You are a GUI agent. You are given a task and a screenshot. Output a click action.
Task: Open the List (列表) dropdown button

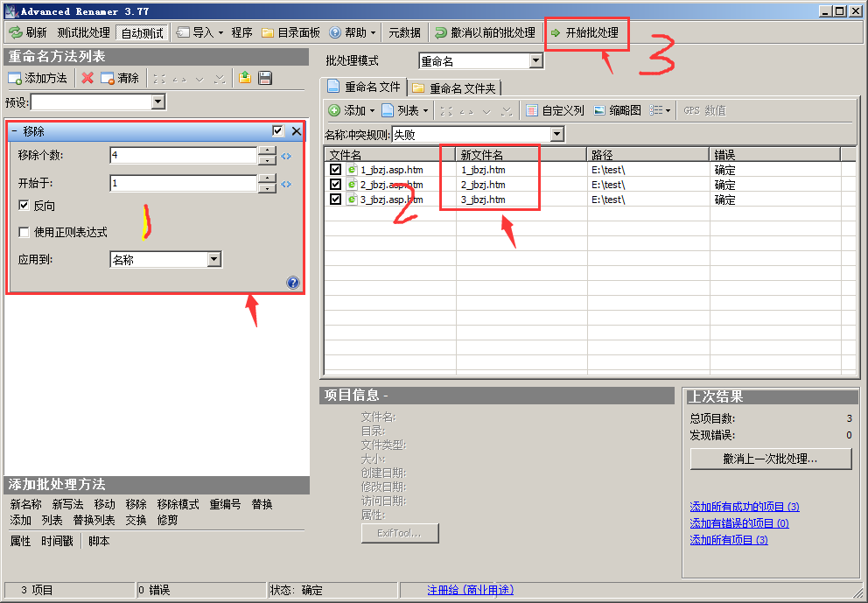pyautogui.click(x=405, y=111)
